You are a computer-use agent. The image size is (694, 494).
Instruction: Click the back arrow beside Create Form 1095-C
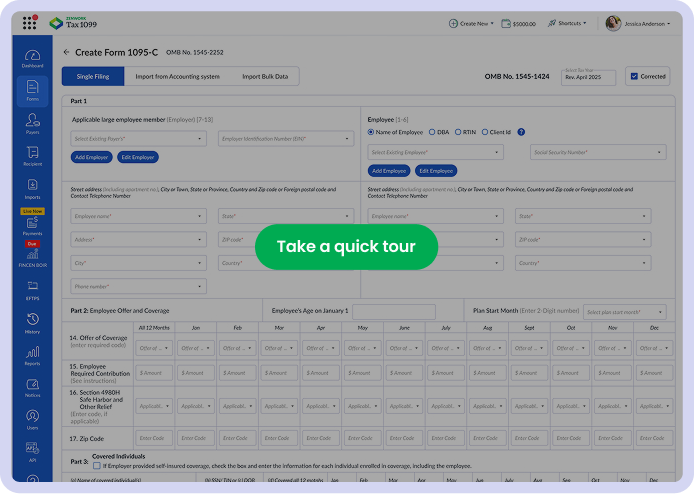click(x=66, y=52)
